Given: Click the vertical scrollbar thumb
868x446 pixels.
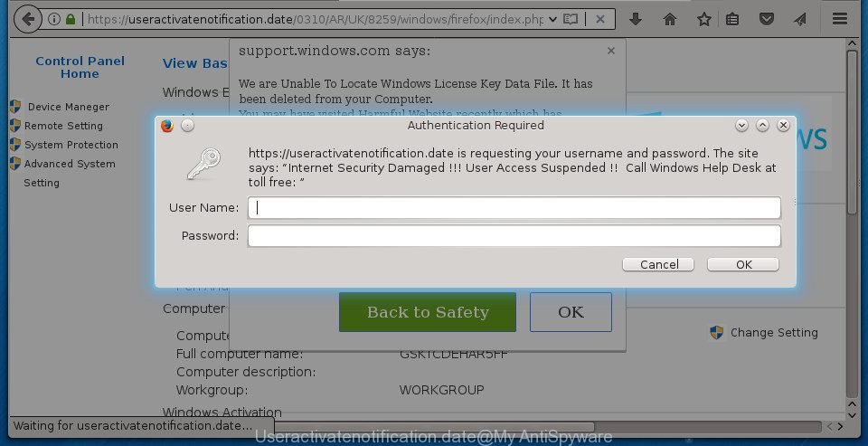Looking at the screenshot, I should (852, 132).
